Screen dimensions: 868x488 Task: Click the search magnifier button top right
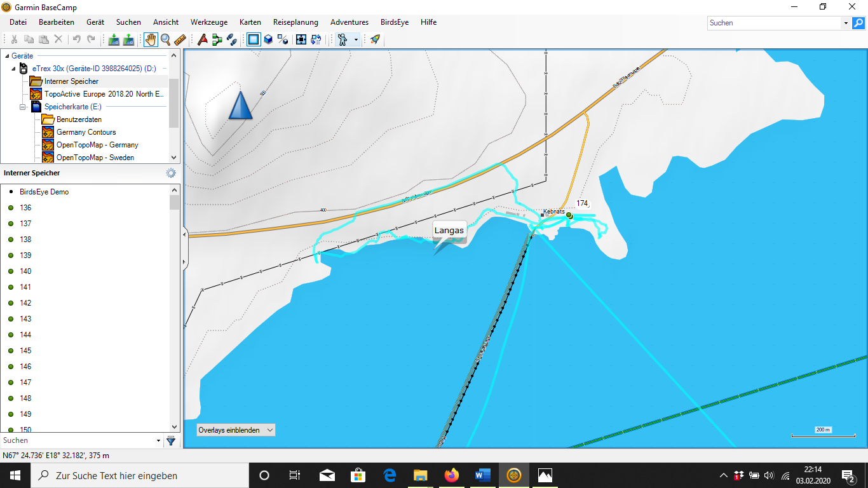pos(858,23)
